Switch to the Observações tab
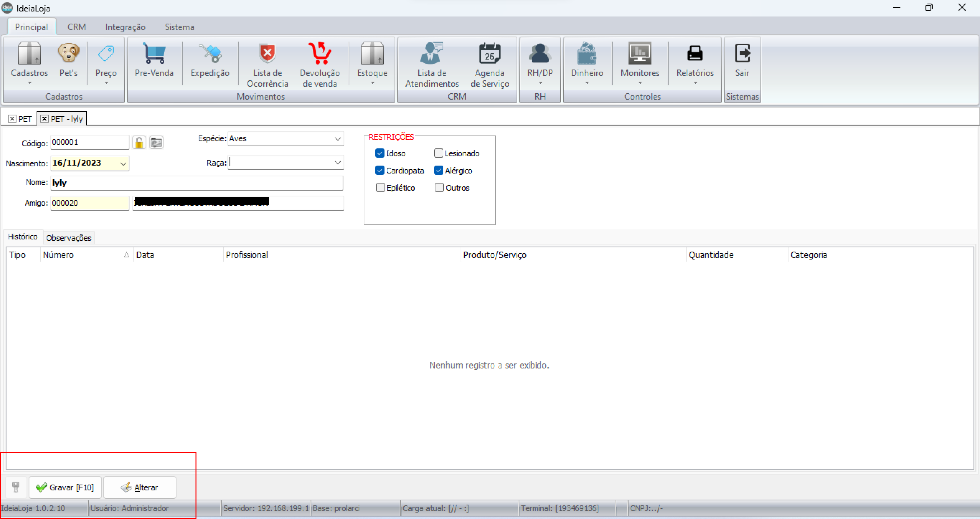980x519 pixels. [68, 238]
